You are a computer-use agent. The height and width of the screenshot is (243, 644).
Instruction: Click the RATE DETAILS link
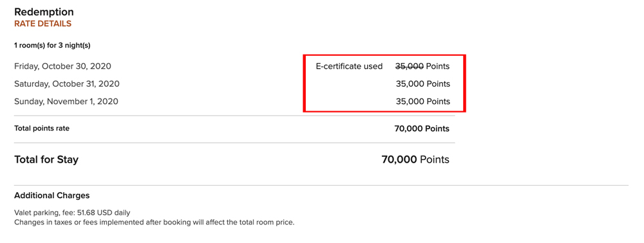pos(43,24)
